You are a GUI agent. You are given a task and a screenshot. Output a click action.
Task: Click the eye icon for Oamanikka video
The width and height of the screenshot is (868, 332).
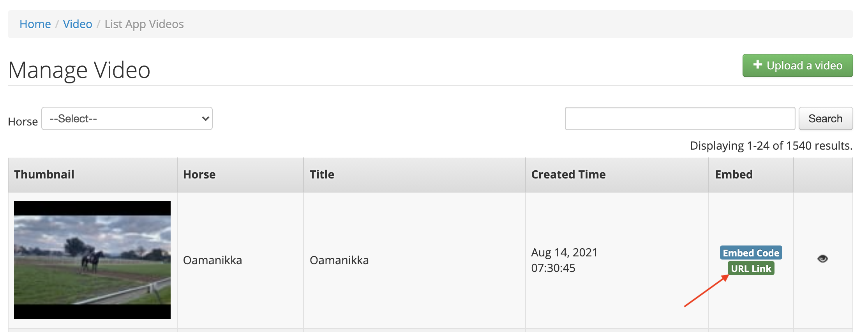(x=822, y=259)
